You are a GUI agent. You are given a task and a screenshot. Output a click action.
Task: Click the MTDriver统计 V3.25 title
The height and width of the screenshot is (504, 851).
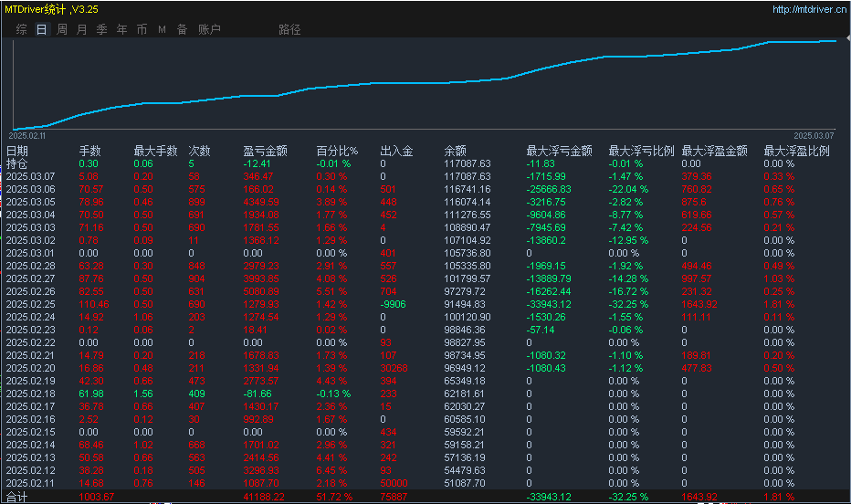[x=51, y=9]
